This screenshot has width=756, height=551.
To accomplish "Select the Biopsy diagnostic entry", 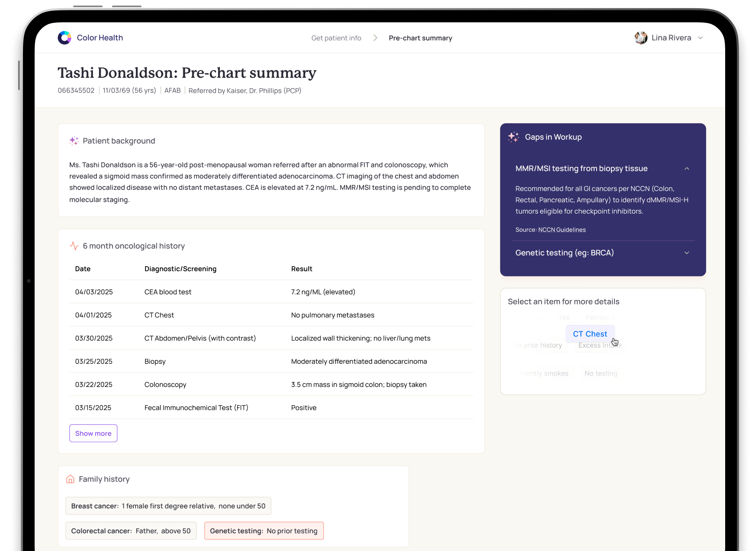I will (155, 361).
